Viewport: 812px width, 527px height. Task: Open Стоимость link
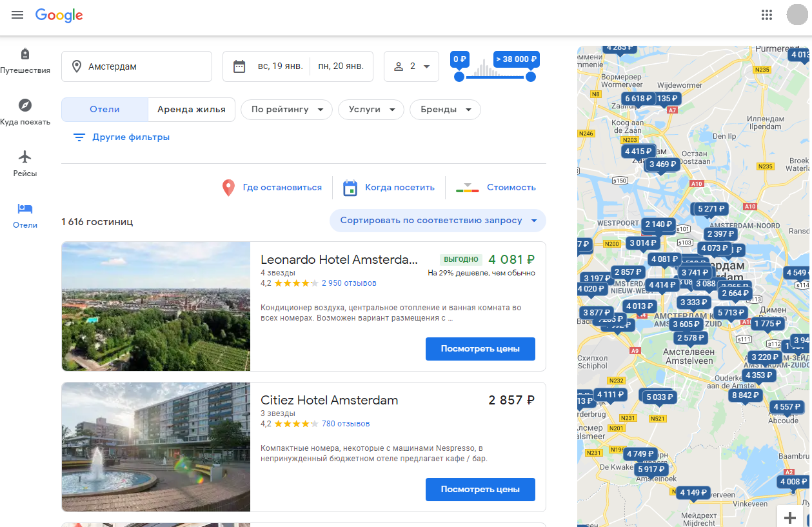(511, 188)
